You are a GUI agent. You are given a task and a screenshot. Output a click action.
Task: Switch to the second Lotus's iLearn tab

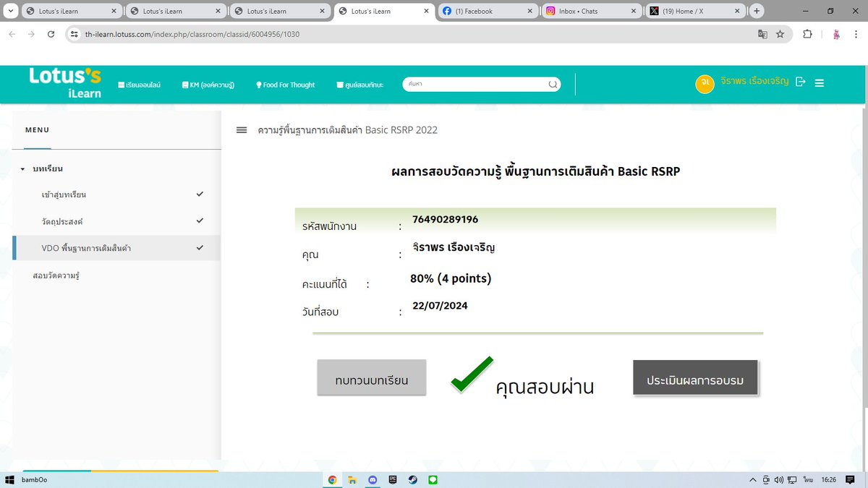coord(174,11)
